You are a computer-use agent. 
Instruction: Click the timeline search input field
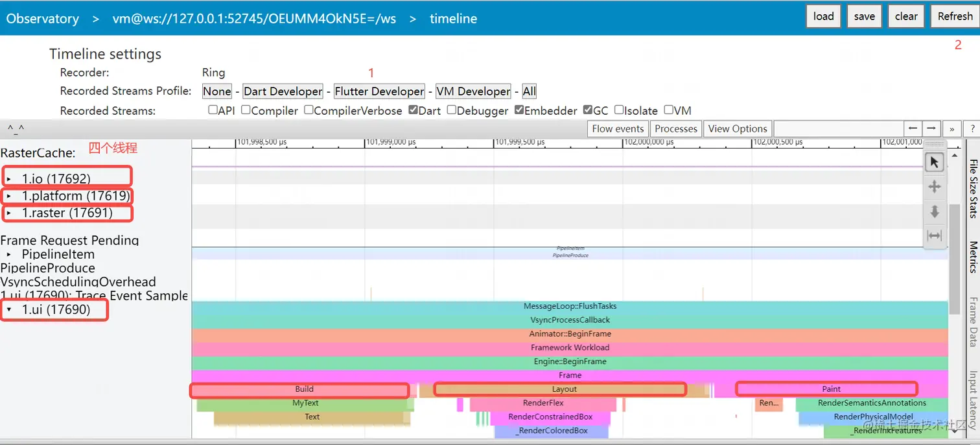pos(838,128)
